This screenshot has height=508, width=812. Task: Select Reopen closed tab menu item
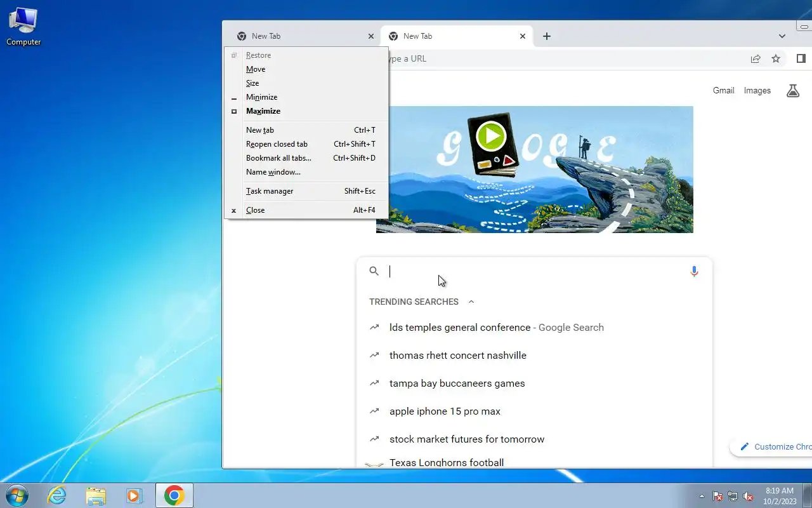coord(306,144)
